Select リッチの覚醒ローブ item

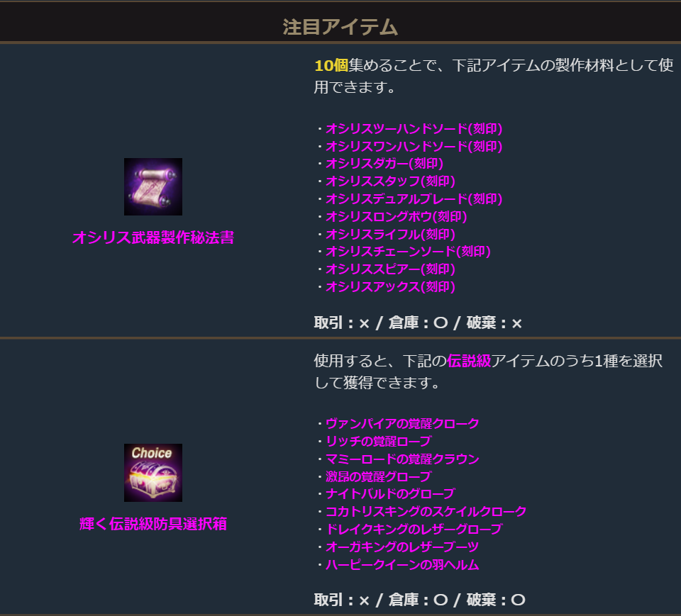(x=378, y=442)
